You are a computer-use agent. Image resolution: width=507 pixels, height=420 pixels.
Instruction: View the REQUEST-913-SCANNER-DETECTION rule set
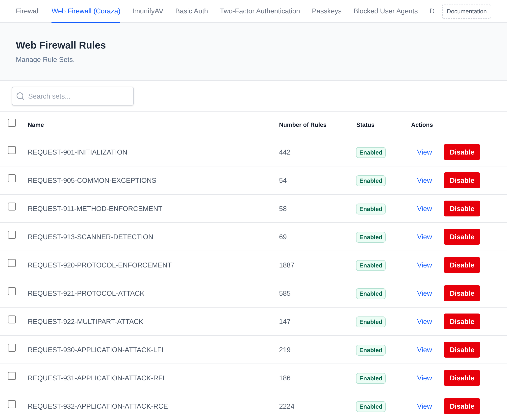(x=424, y=237)
